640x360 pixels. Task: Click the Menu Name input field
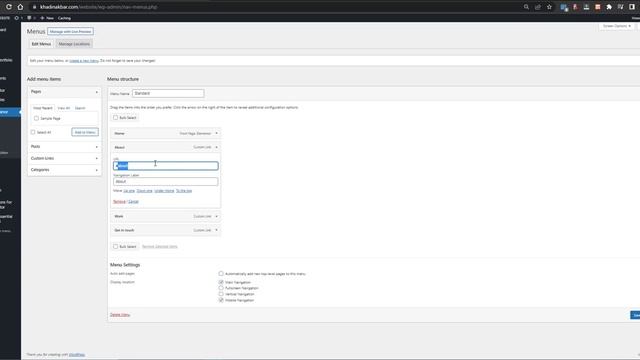tap(168, 93)
